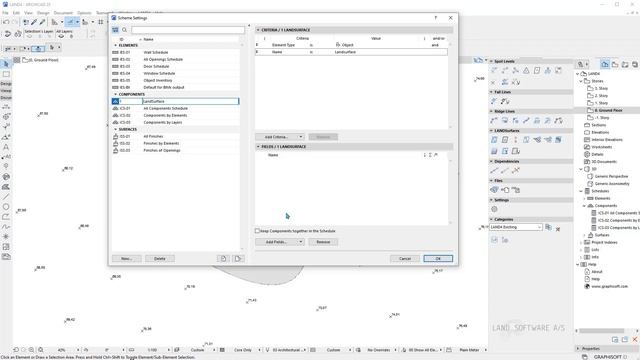The height and width of the screenshot is (360, 640).
Task: Collapse the Spot Levels palette section
Action: coord(491,61)
